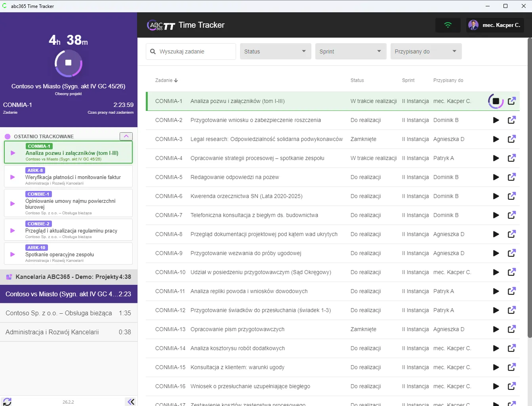Open CONMIA-3 in external view
This screenshot has height=406, width=532.
[x=512, y=139]
